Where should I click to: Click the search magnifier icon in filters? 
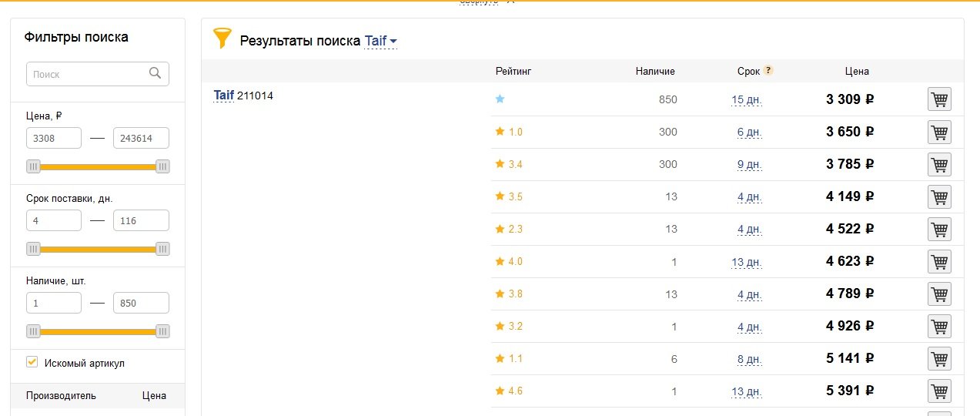coord(156,74)
